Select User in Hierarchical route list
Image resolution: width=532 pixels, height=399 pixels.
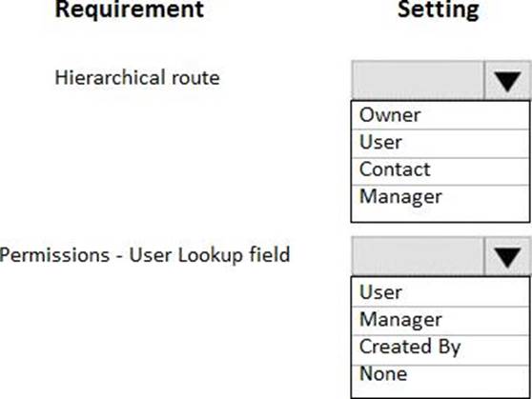point(440,144)
